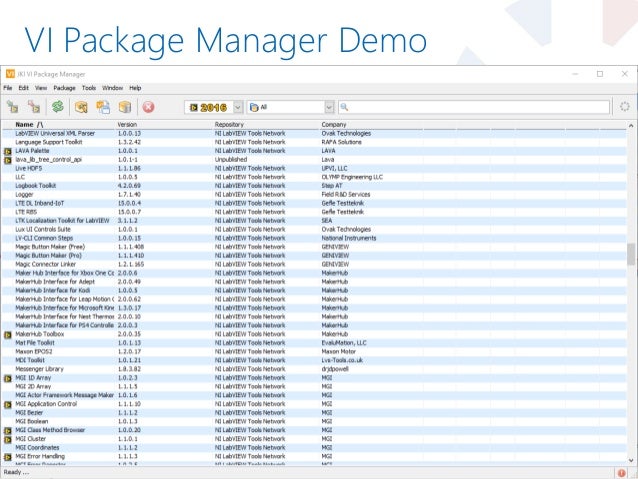Select the LTE RBS package row
Image resolution: width=638 pixels, height=479 pixels.
pos(314,212)
